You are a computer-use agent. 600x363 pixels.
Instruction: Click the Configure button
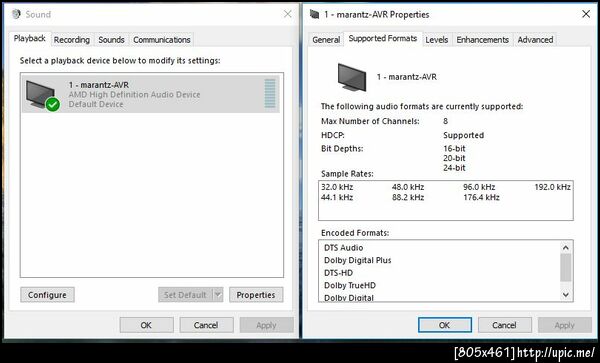coord(47,295)
